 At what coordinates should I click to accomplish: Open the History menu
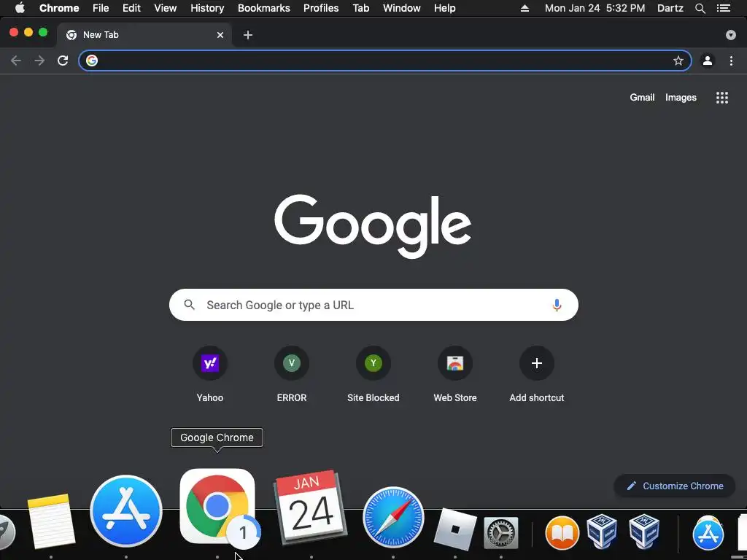click(x=207, y=8)
